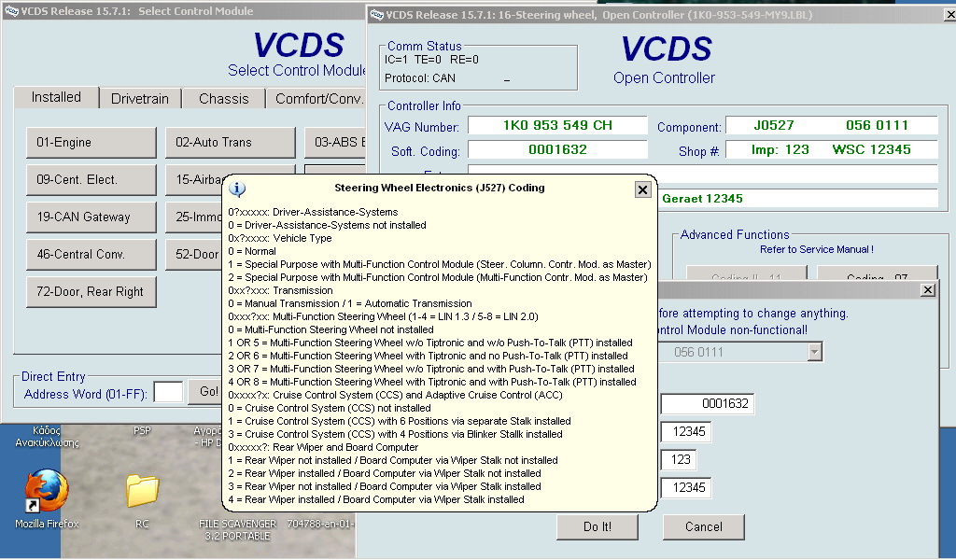This screenshot has height=560, width=956.
Task: Click the software coding field 0001632
Action: [708, 403]
